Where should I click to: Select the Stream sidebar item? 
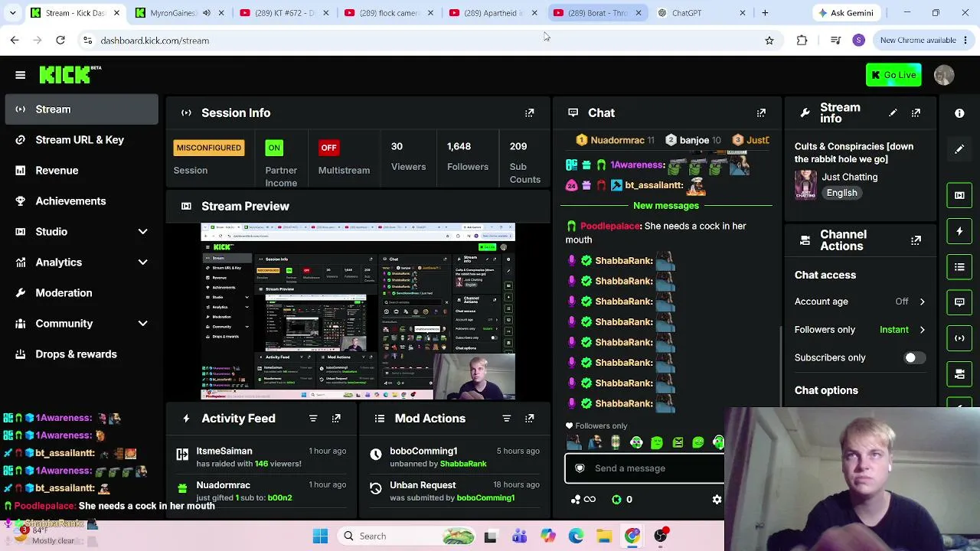81,109
